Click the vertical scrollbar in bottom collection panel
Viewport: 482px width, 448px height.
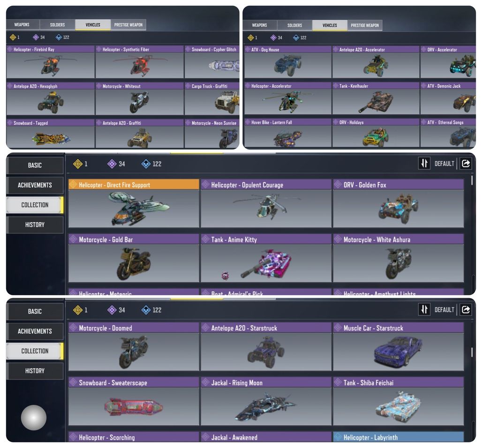(472, 352)
